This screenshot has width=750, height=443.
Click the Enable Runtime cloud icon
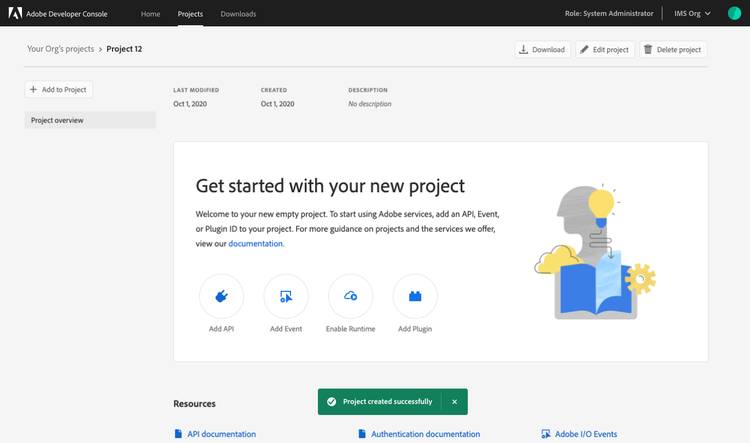click(350, 296)
